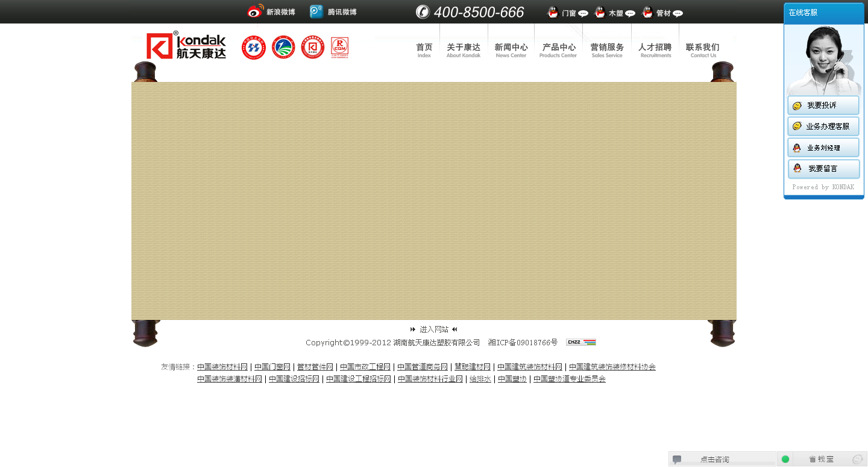The width and height of the screenshot is (868, 467).
Task: Click the 进入网站 enter site link
Action: 434,330
